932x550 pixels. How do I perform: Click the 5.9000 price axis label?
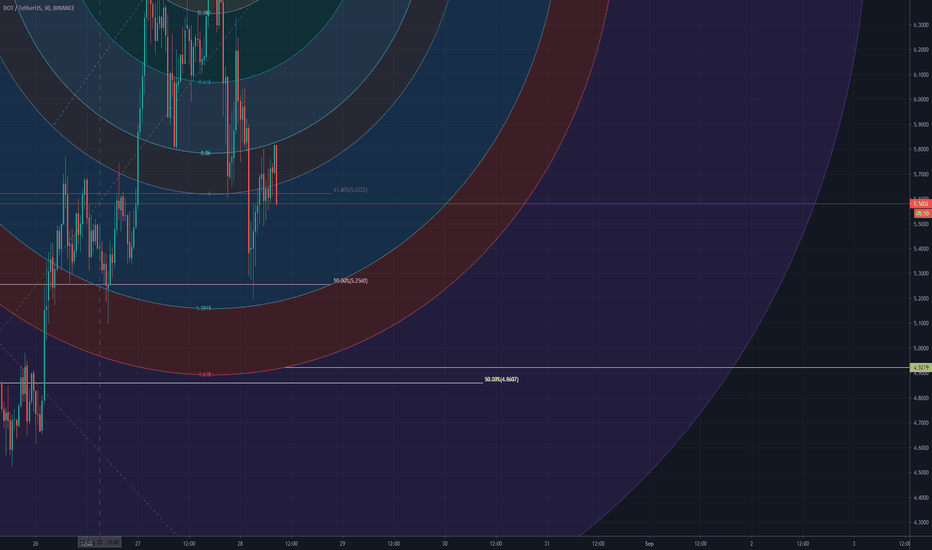coord(921,125)
